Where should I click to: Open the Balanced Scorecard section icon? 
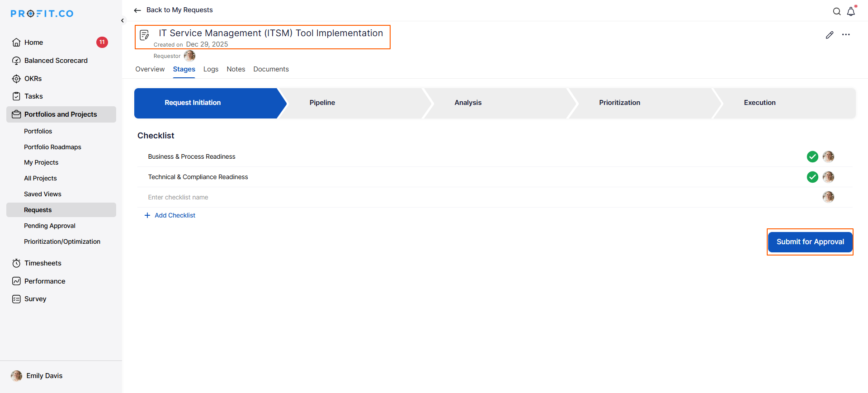[16, 60]
